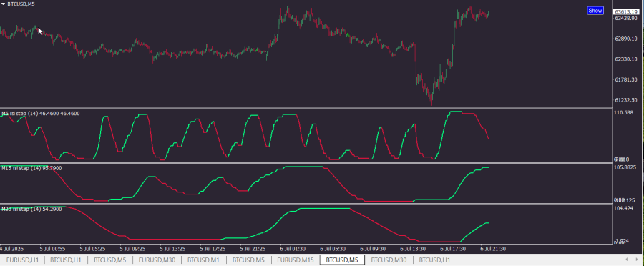Click the 6 Jul 17:30 time label

click(x=454, y=249)
